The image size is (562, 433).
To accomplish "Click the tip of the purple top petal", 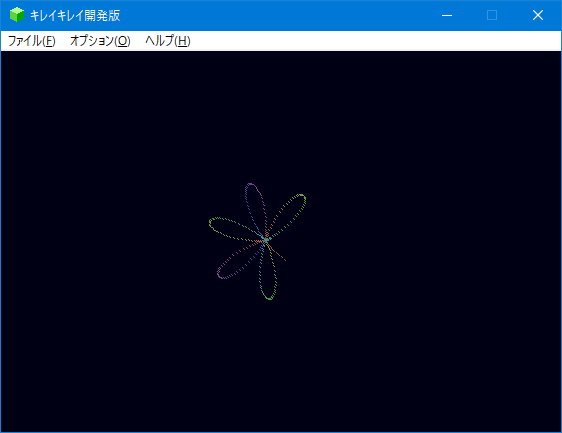I will 249,185.
